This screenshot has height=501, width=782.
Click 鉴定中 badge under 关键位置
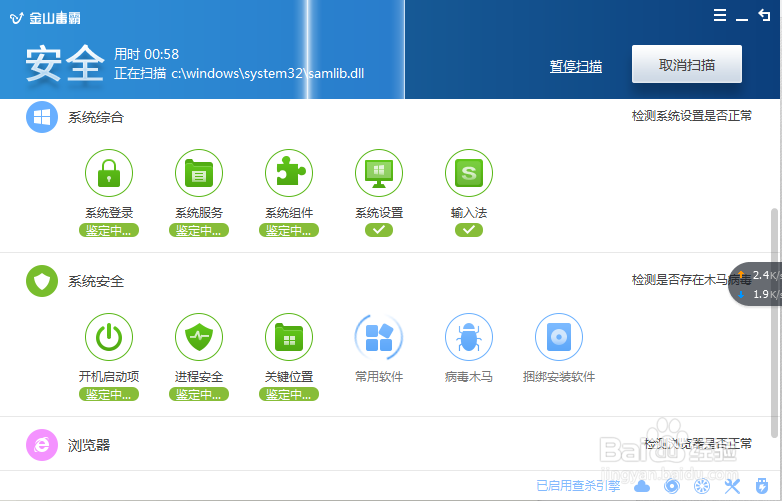click(289, 394)
